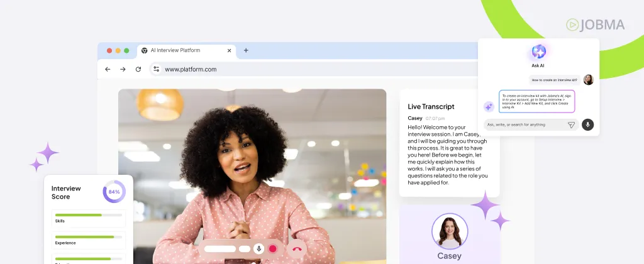Click the Ask AI sparkle logo
This screenshot has height=264, width=644.
(538, 52)
